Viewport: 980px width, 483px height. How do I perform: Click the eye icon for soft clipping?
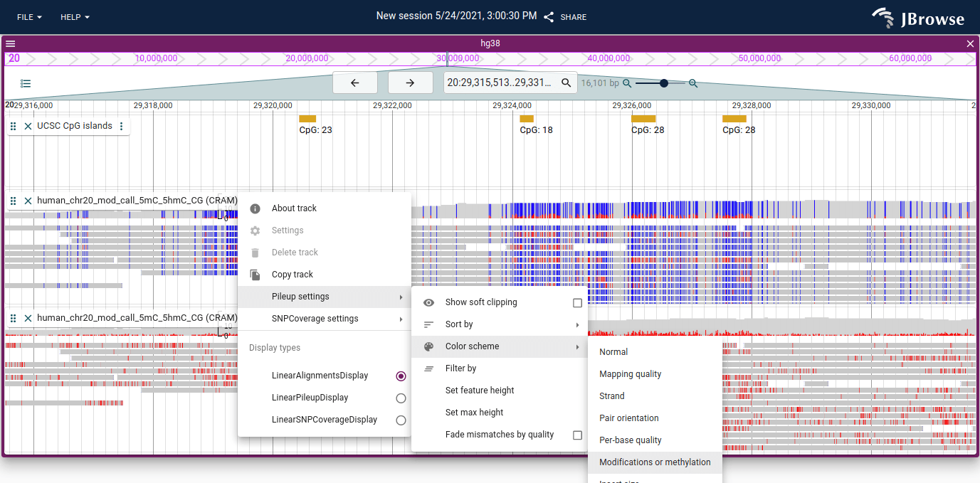pyautogui.click(x=428, y=302)
